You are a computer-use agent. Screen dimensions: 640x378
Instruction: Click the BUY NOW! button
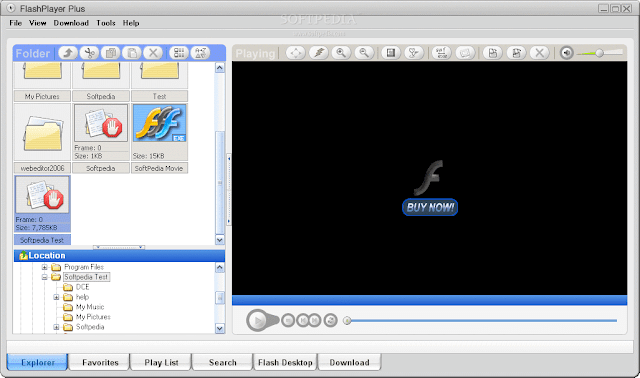pos(430,207)
